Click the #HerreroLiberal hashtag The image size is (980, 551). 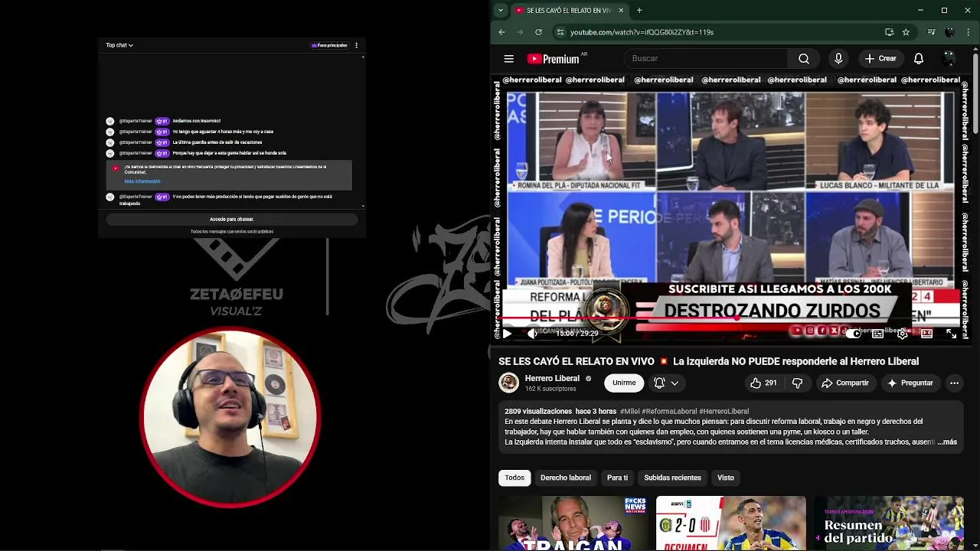(724, 412)
